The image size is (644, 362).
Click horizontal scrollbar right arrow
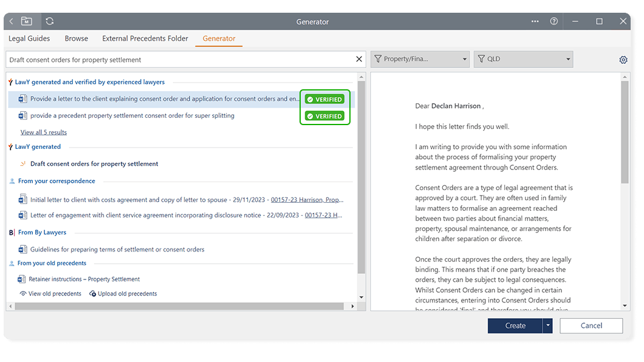[352, 306]
